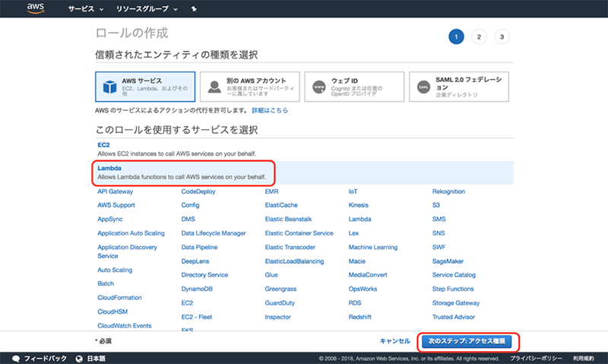The width and height of the screenshot is (608, 364).
Task: Choose DynamoDB from the service list
Action: 197,289
